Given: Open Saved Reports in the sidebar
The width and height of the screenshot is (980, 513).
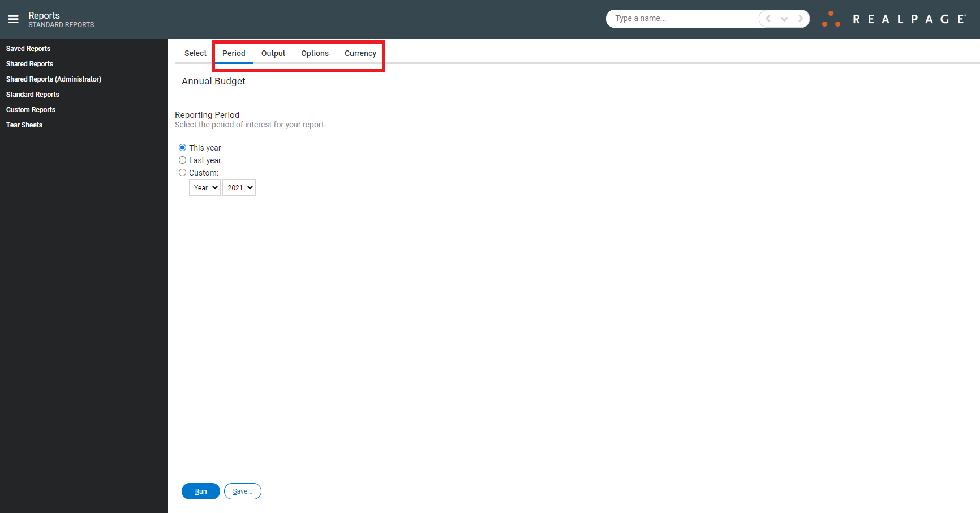Looking at the screenshot, I should (28, 48).
